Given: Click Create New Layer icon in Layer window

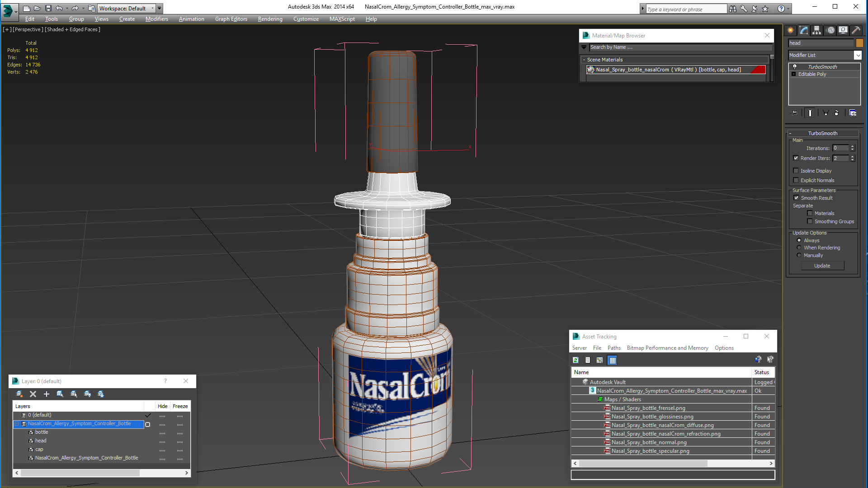Looking at the screenshot, I should 19,394.
